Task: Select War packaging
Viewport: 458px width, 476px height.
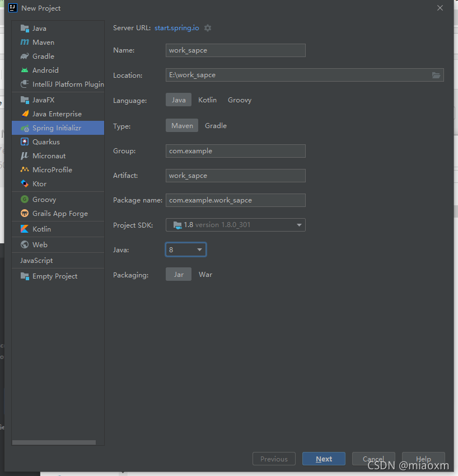Action: 205,275
